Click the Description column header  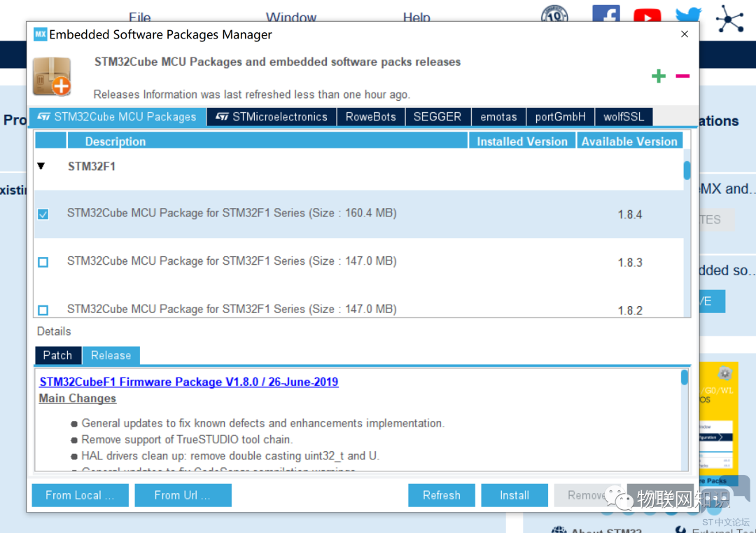(267, 141)
